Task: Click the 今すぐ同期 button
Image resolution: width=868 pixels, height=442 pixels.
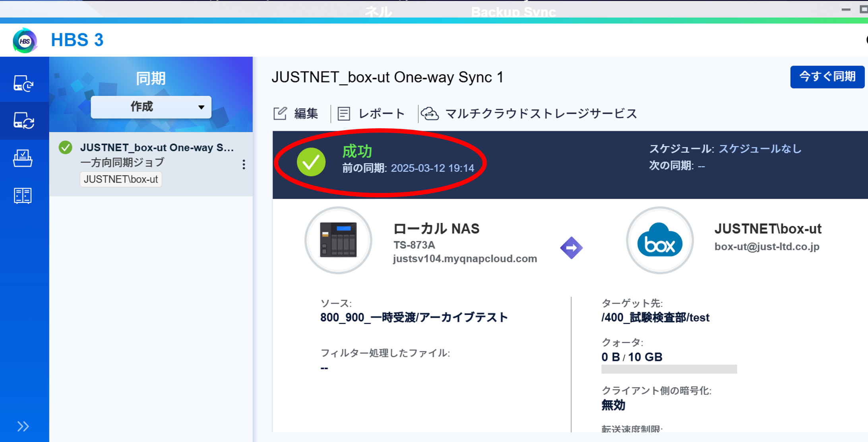Action: point(827,77)
